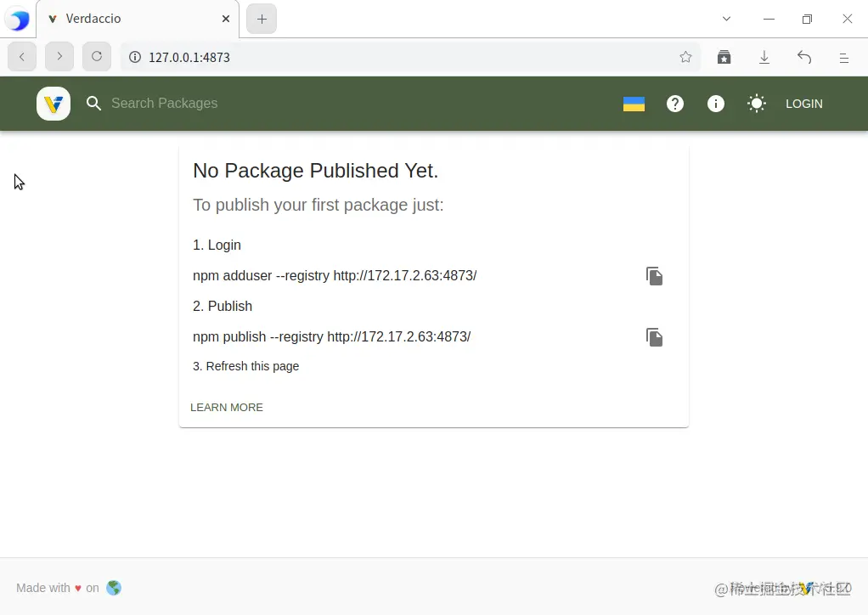Select the Verdaccio browser tab
868x615 pixels.
coord(138,19)
